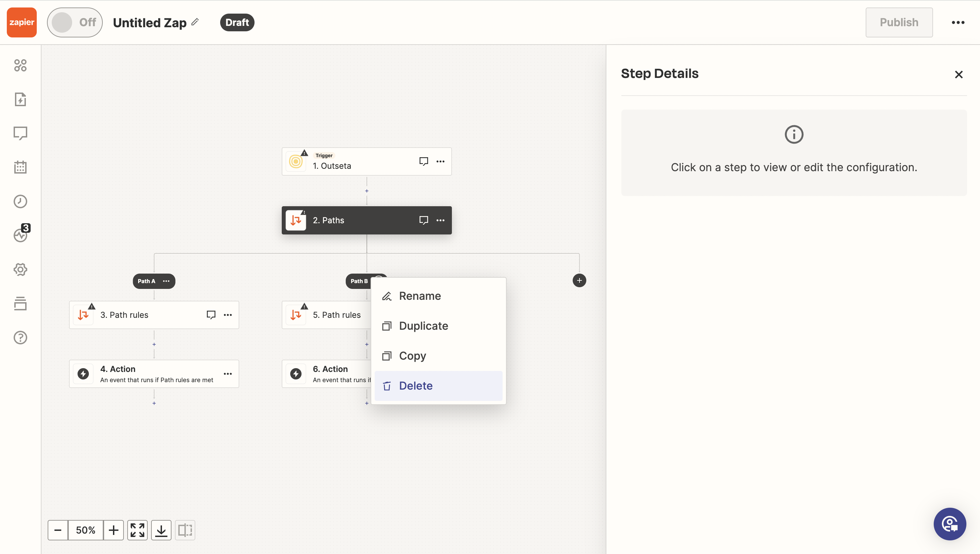Open the 2. Paths step more menu
This screenshot has height=554, width=980.
[440, 220]
